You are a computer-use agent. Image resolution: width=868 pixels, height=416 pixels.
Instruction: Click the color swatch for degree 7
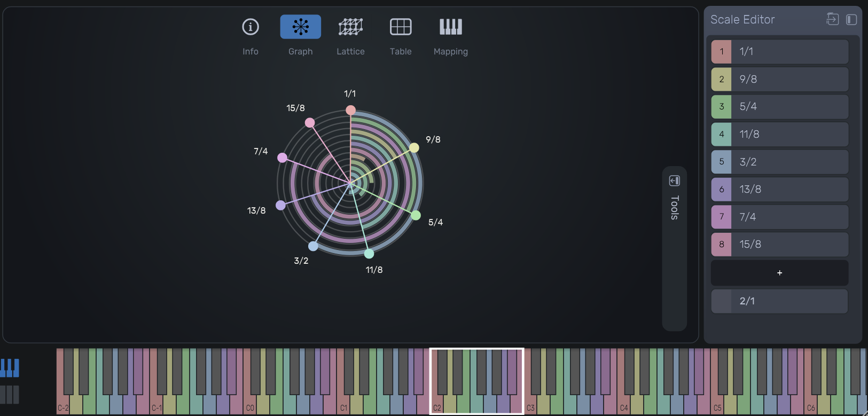click(721, 217)
